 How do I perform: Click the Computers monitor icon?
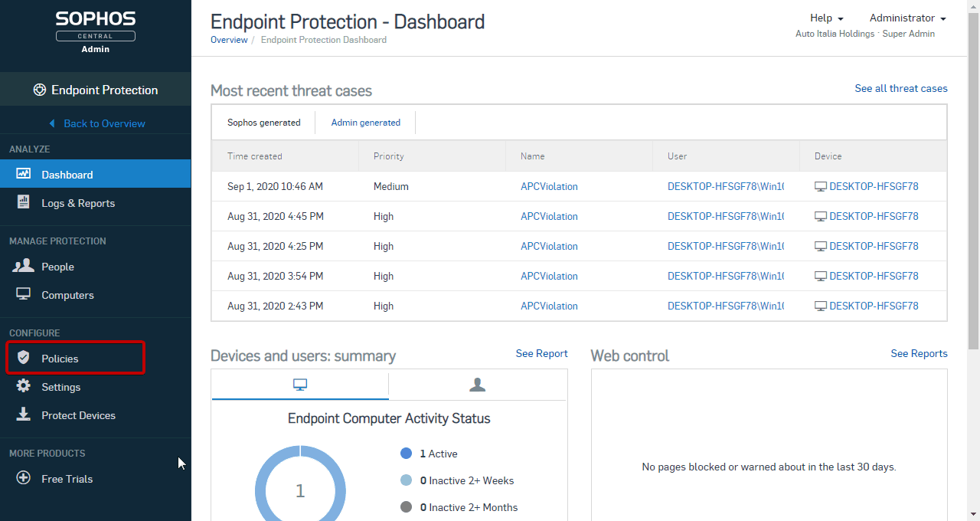pos(23,294)
